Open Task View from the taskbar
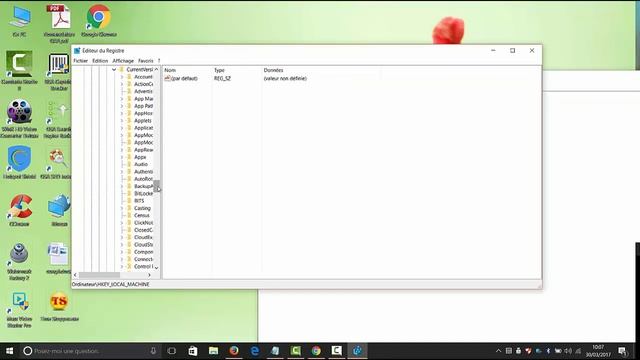Viewport: 640px width, 360px height. pyautogui.click(x=172, y=351)
